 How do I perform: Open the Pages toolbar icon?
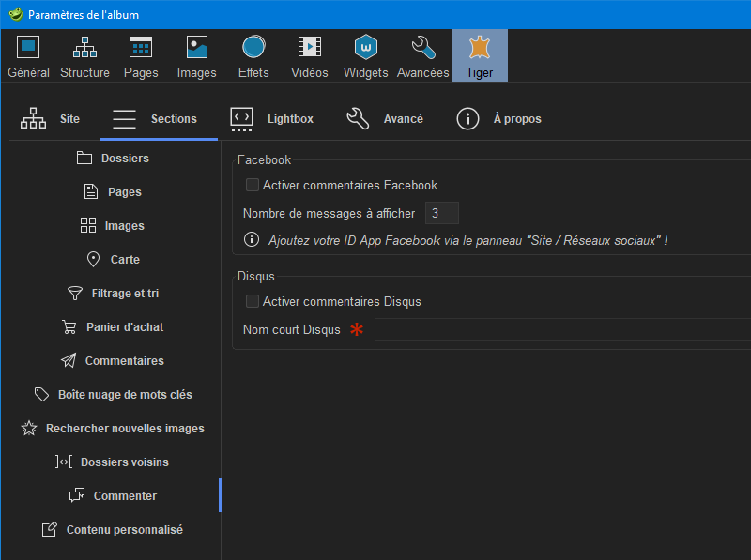(x=141, y=47)
